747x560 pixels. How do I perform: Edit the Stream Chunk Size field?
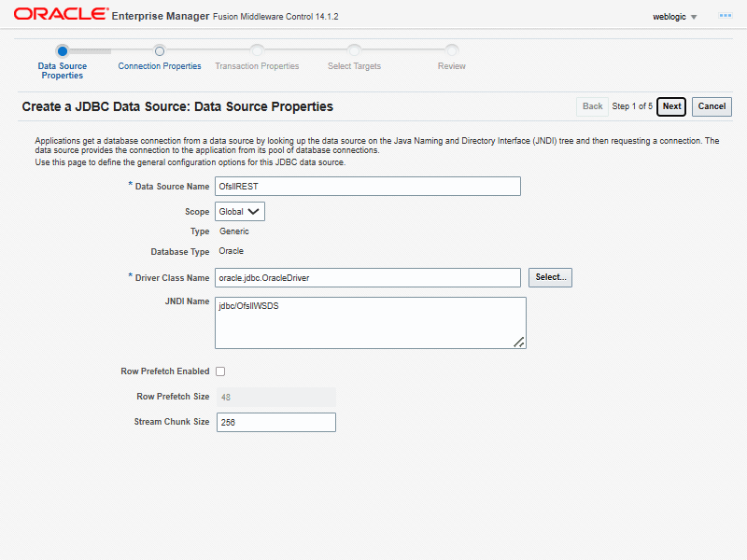[275, 423]
